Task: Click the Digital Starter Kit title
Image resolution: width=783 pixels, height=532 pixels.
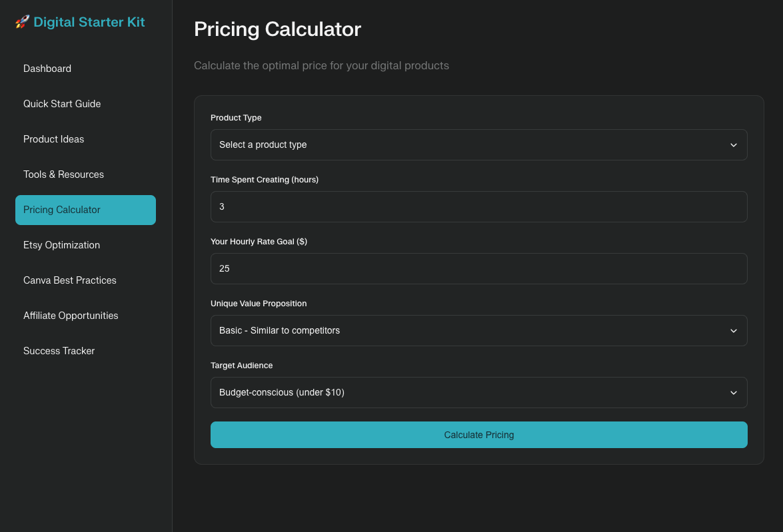Action: pyautogui.click(x=89, y=22)
